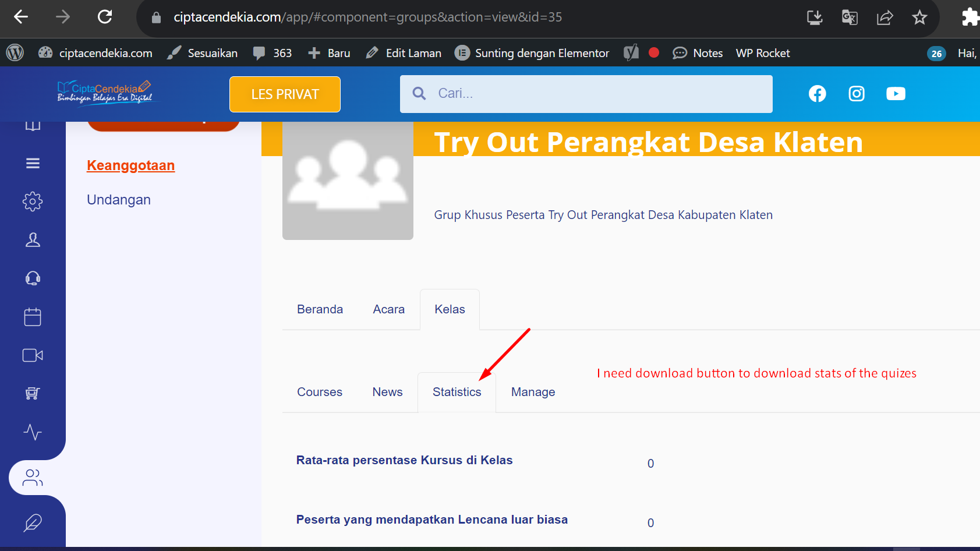Click Sunting dengan Elementor
The height and width of the screenshot is (551, 980).
coord(532,53)
